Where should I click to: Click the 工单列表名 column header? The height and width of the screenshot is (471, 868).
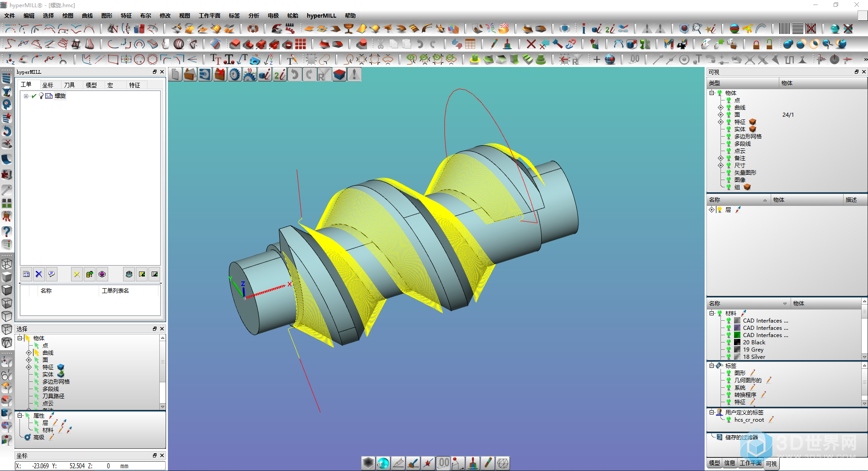tap(129, 291)
